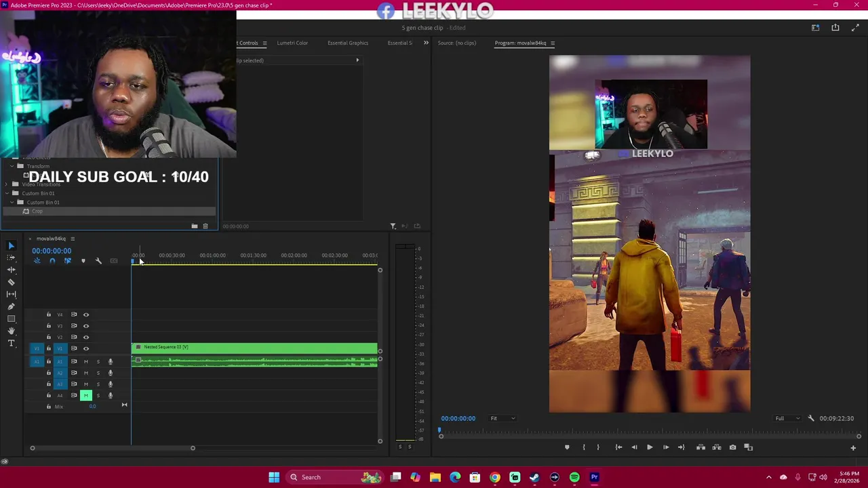Play the sequence in Program Monitor
The height and width of the screenshot is (488, 868).
tap(650, 447)
